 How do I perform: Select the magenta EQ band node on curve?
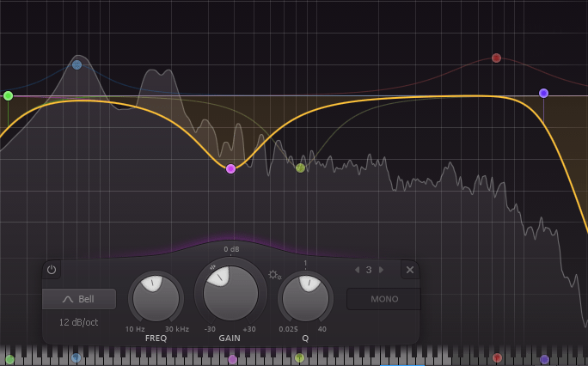(x=230, y=168)
